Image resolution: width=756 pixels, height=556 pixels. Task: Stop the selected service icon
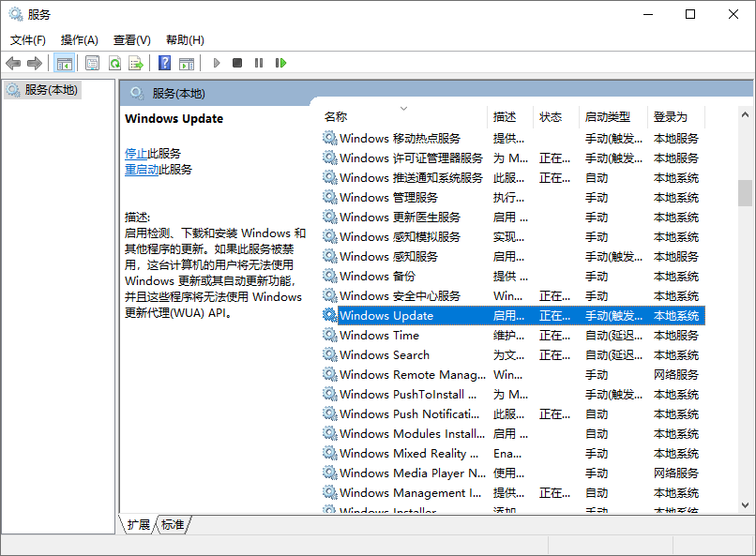click(x=236, y=63)
